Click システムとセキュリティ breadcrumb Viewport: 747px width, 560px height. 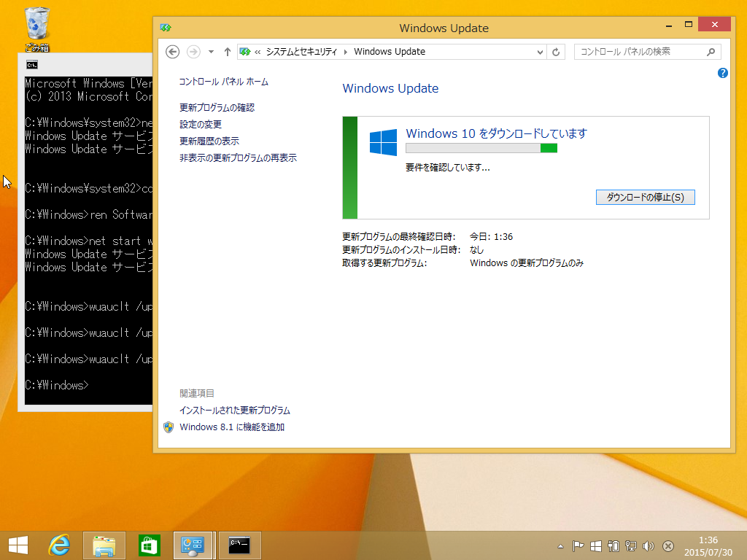301,52
